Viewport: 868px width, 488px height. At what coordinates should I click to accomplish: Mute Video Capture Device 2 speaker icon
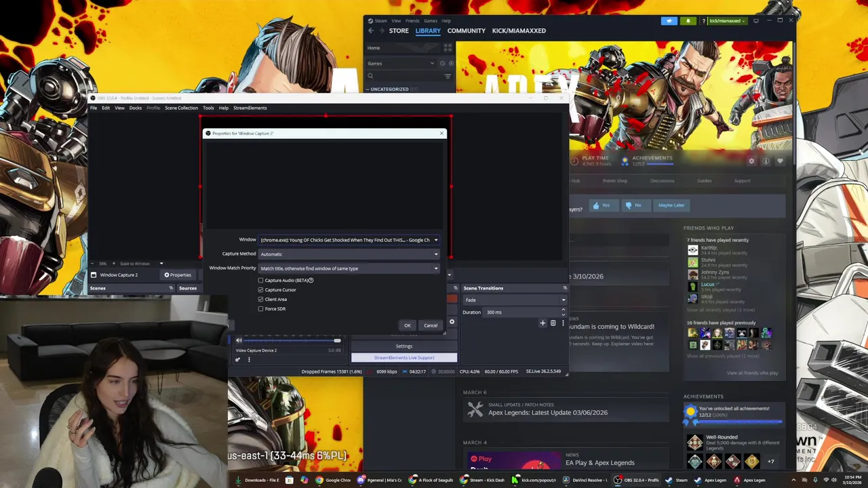pyautogui.click(x=239, y=340)
